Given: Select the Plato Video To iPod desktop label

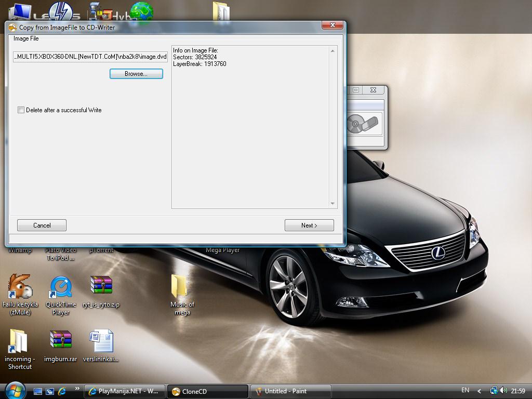Looking at the screenshot, I should click(x=61, y=254).
